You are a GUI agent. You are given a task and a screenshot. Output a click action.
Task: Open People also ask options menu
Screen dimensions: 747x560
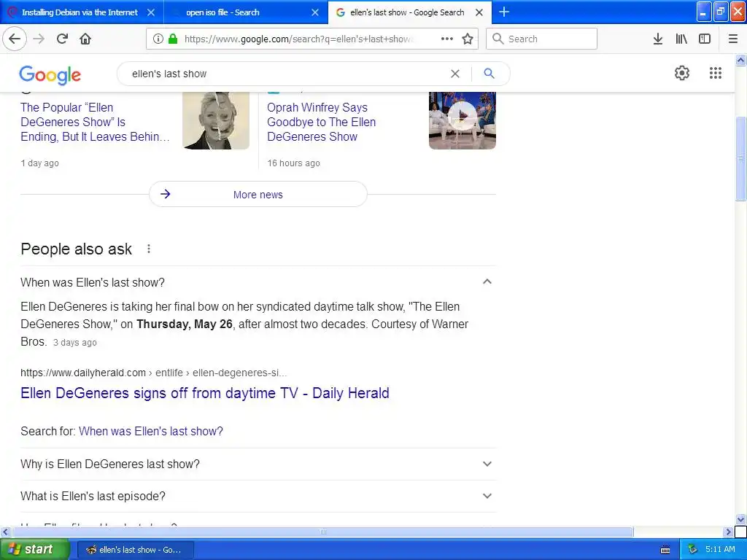pyautogui.click(x=149, y=249)
